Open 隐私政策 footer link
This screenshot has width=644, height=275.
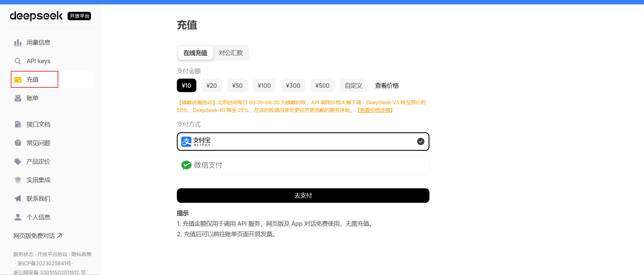coord(82,254)
